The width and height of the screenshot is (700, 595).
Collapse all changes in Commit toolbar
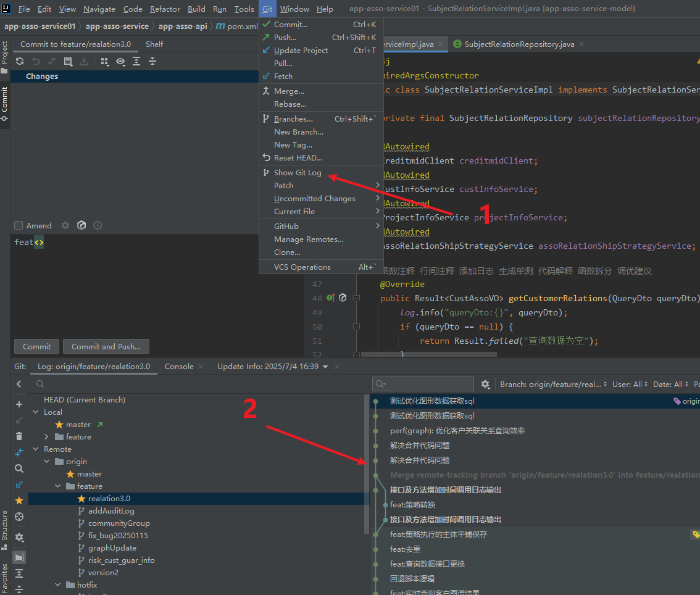[x=152, y=62]
